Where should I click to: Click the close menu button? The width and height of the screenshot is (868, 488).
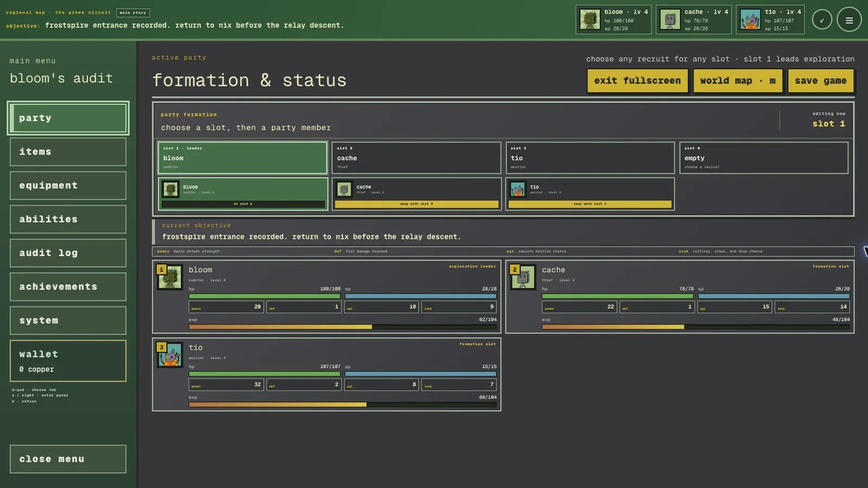pos(68,459)
